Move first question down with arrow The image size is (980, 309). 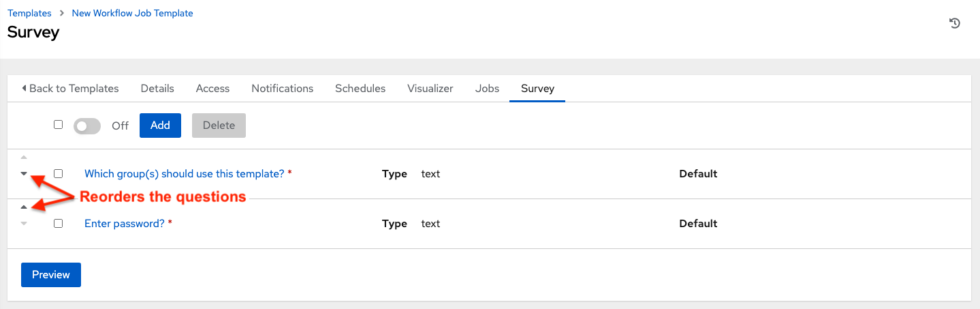tap(24, 173)
